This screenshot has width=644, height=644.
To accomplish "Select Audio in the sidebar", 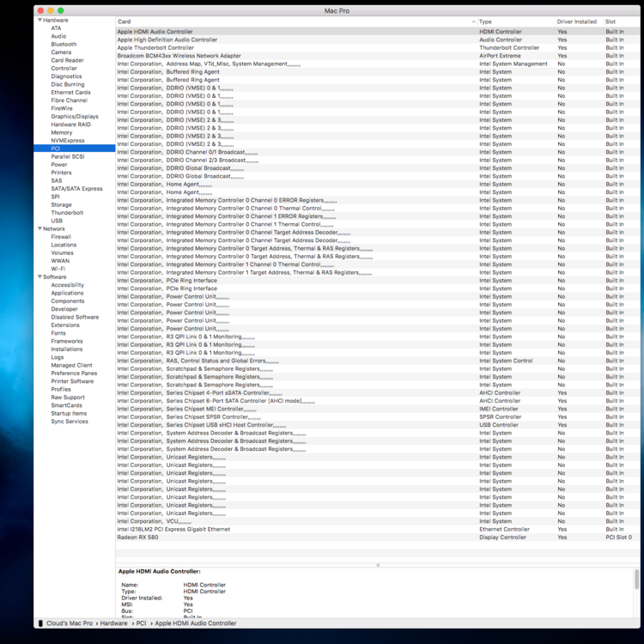I will pos(58,36).
